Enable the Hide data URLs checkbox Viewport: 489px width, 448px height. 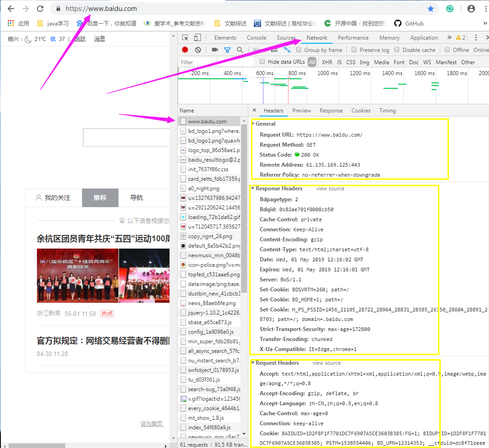263,61
